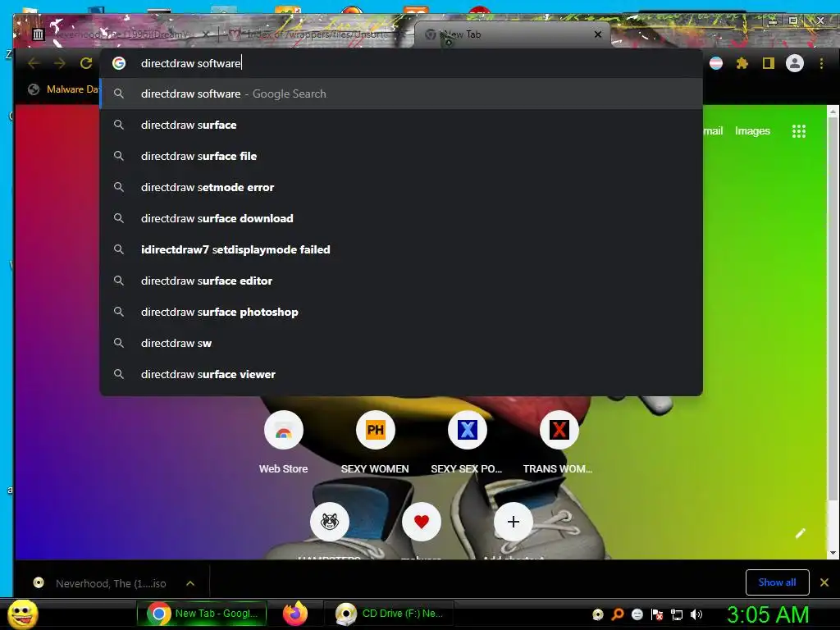Click the Google logo in the address bar
The width and height of the screenshot is (840, 630).
(119, 63)
